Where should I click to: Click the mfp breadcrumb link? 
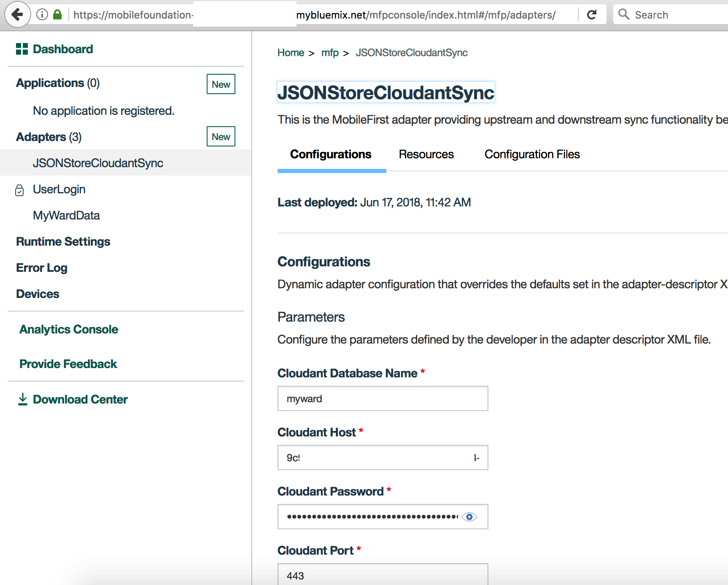tap(330, 53)
